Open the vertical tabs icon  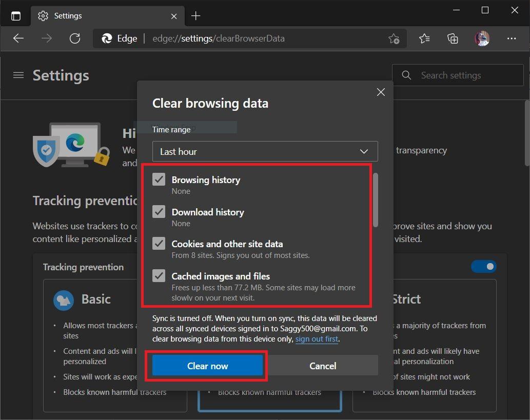click(x=16, y=16)
